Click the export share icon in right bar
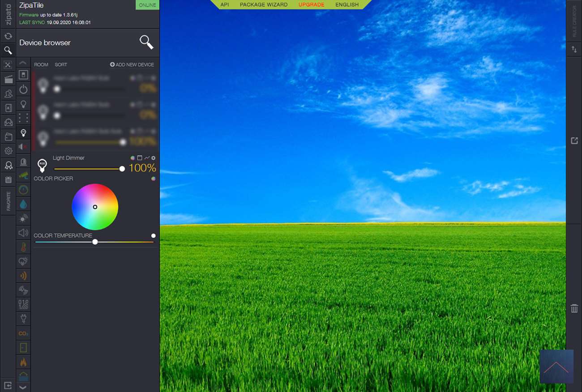The width and height of the screenshot is (582, 392). coord(574,141)
